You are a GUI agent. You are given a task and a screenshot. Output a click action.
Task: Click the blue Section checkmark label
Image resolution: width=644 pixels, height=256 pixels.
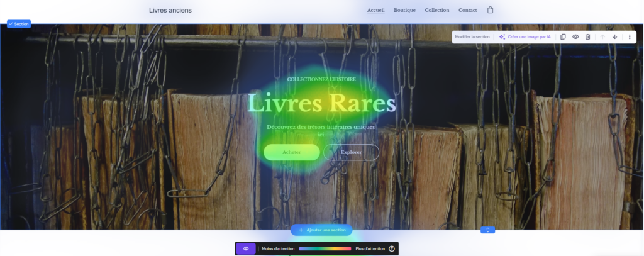point(19,24)
